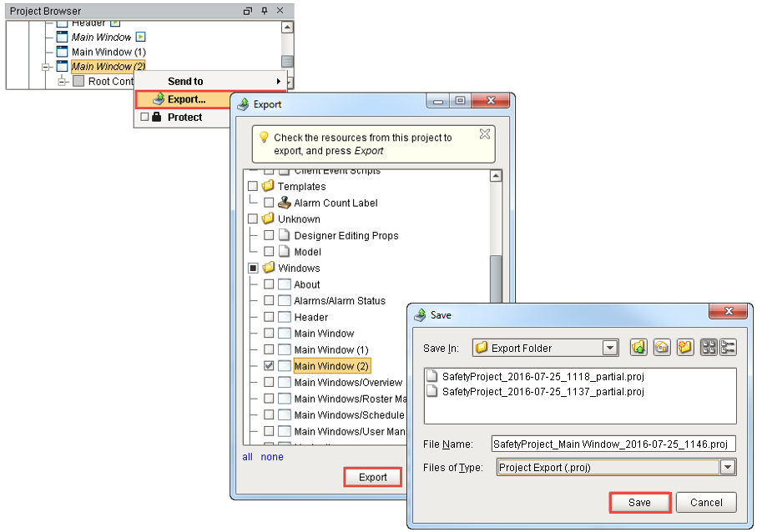The width and height of the screenshot is (757, 532).
Task: Collapse the Main Window (2) tree node
Action: [47, 67]
